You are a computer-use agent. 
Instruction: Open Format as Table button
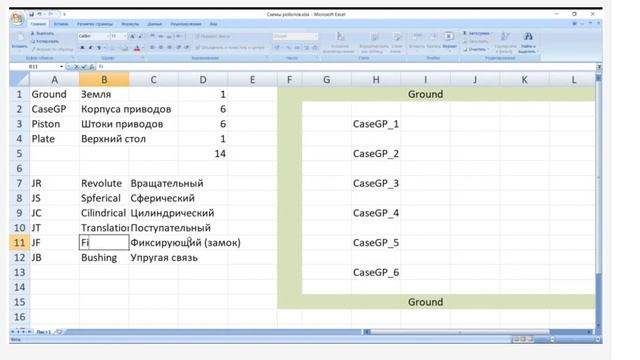[374, 42]
